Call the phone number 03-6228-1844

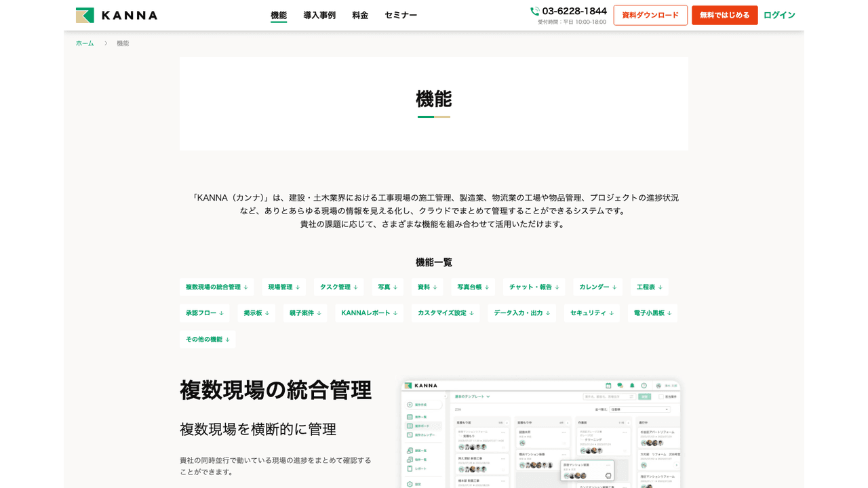tap(574, 11)
